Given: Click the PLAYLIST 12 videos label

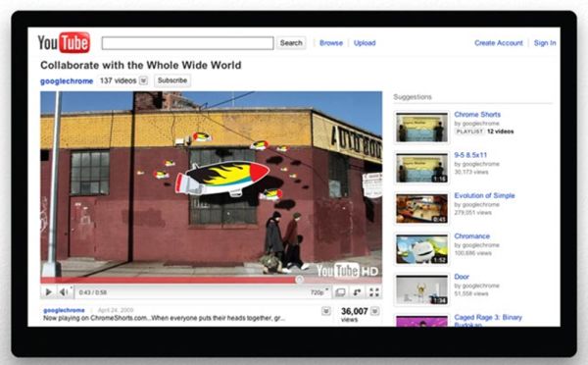Looking at the screenshot, I should pyautogui.click(x=484, y=131).
